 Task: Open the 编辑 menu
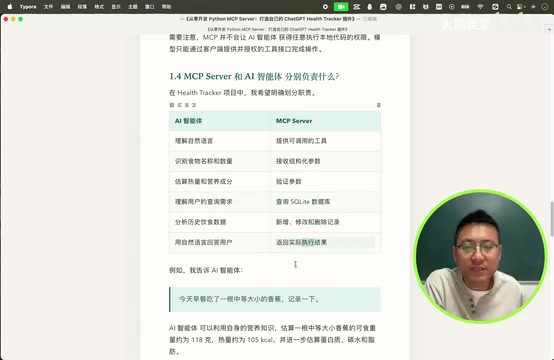tap(65, 7)
